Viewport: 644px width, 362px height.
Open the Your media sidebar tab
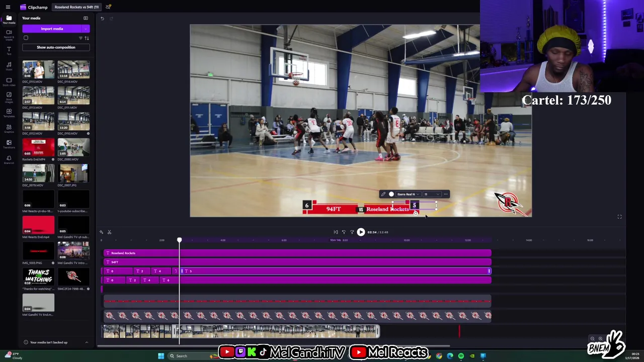click(x=9, y=20)
